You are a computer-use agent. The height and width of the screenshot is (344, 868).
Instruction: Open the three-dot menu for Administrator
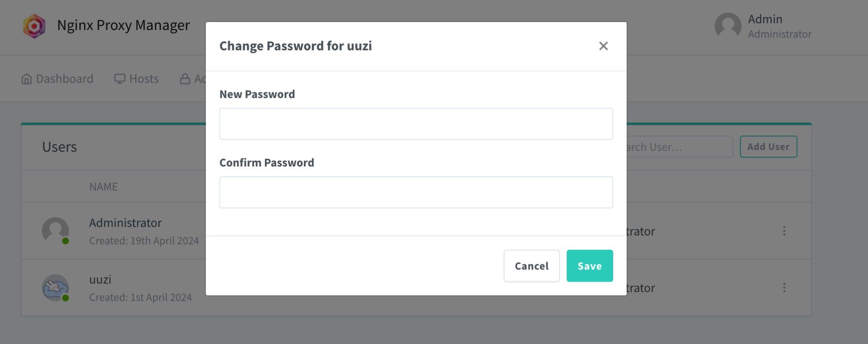click(x=784, y=231)
